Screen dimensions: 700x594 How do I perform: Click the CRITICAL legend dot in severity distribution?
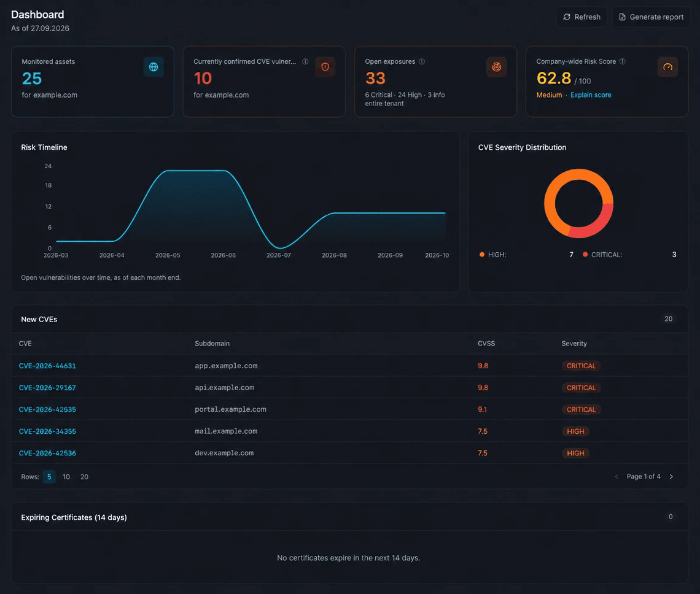tap(585, 255)
